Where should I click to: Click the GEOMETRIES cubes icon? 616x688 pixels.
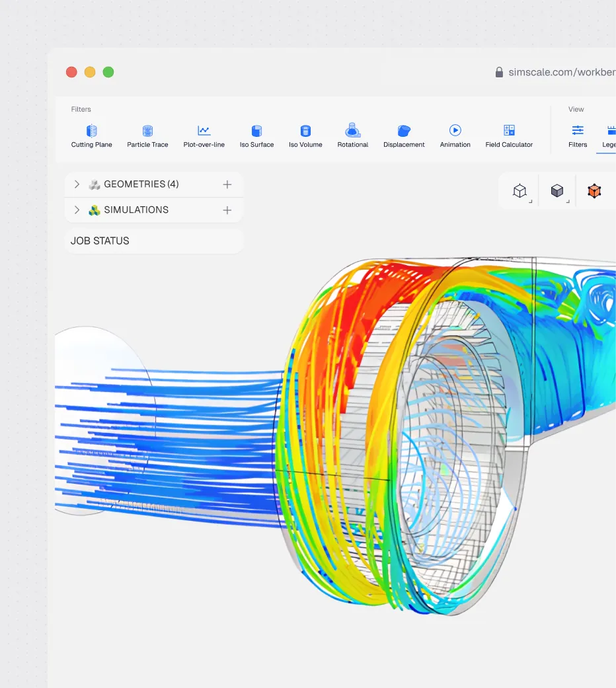[95, 184]
